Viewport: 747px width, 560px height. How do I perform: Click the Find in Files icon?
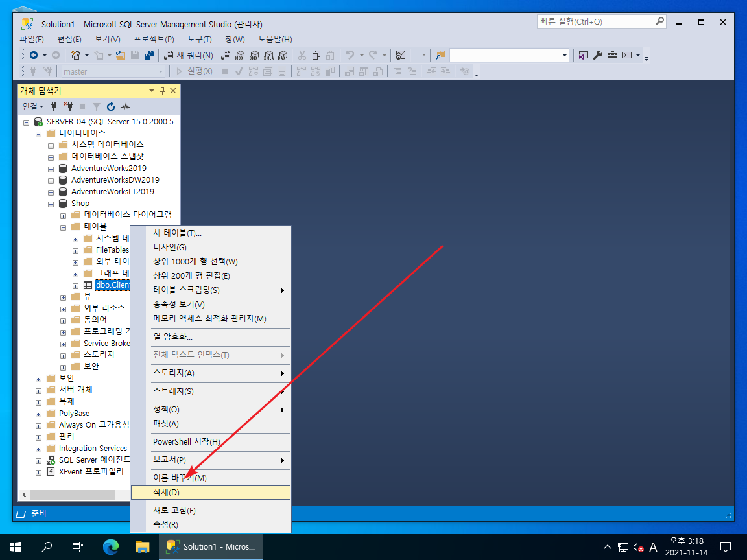440,55
